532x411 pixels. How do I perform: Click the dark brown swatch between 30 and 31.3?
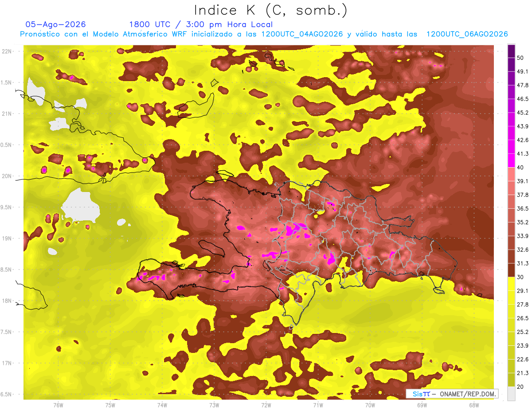pyautogui.click(x=511, y=270)
